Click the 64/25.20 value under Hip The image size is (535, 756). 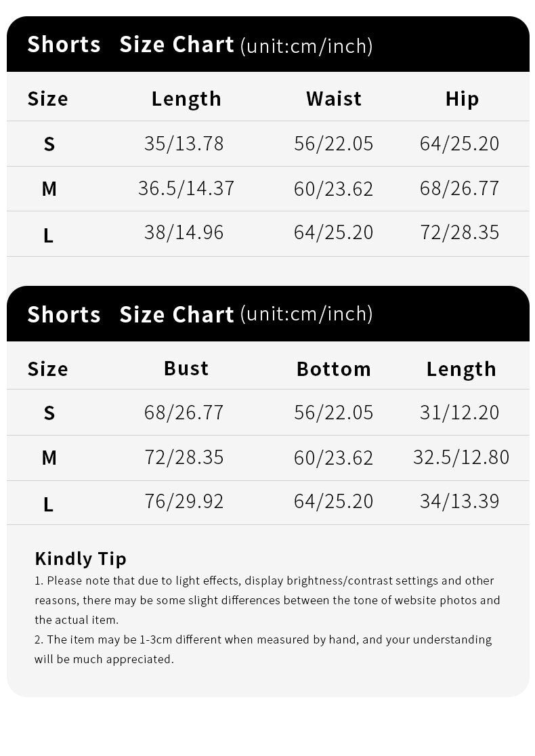point(459,144)
